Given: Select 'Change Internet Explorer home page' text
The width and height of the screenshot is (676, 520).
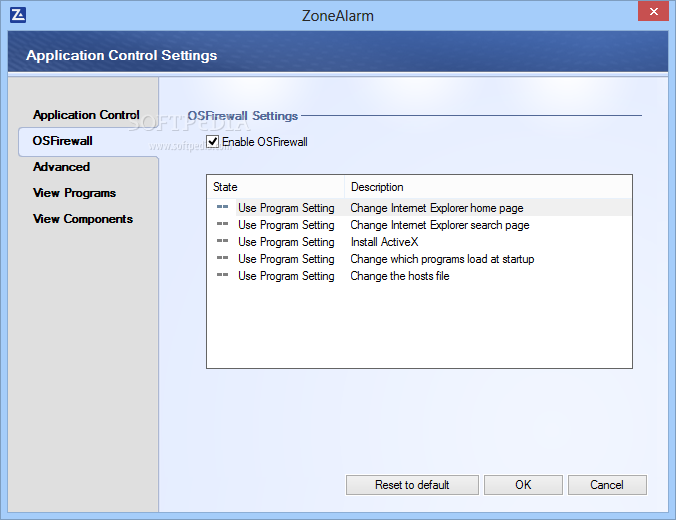Looking at the screenshot, I should point(437,208).
